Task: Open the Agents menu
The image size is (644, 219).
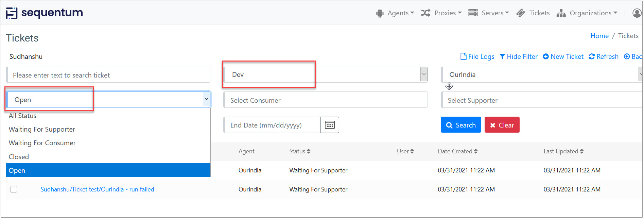Action: click(x=395, y=13)
